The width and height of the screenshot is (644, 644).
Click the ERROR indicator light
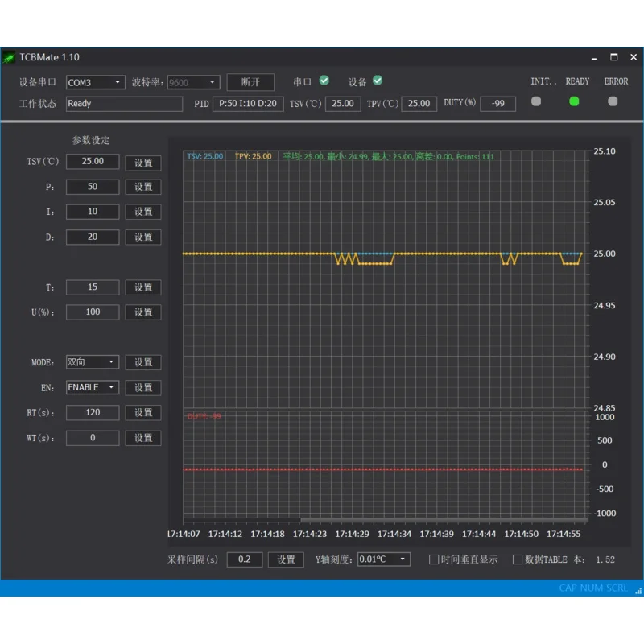[613, 101]
